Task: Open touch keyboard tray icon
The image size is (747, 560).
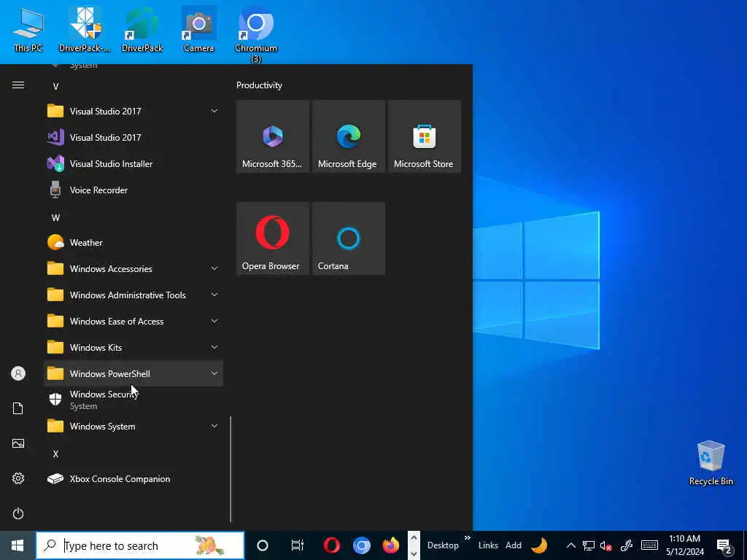Action: coord(649,545)
